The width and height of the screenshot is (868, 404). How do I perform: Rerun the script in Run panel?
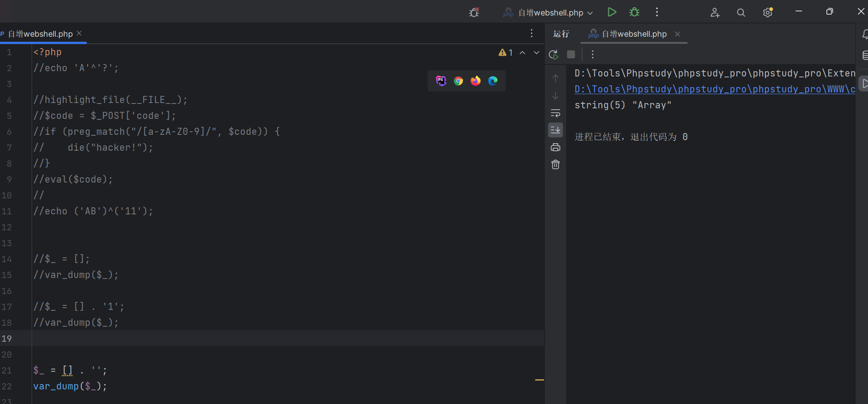pos(553,54)
